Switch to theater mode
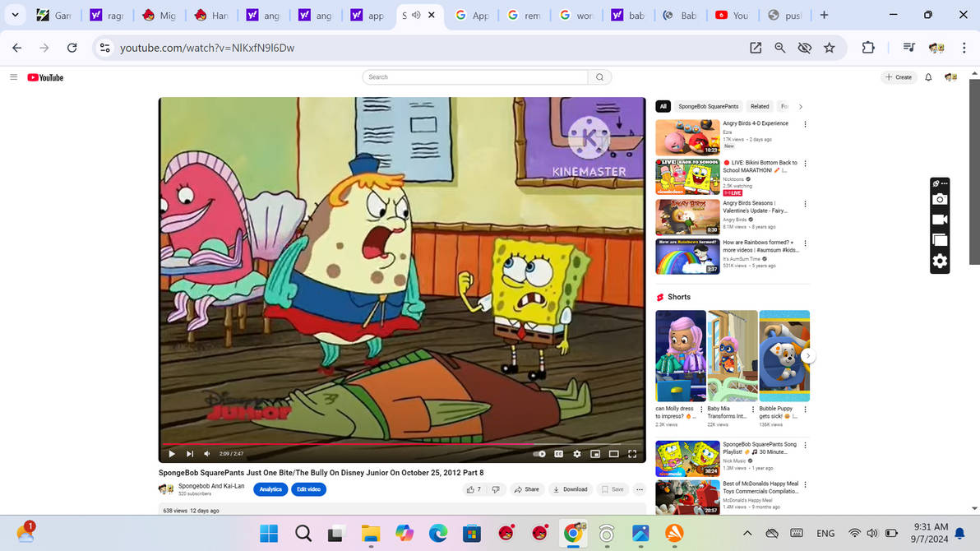Screen dimensions: 980x551 click(613, 453)
